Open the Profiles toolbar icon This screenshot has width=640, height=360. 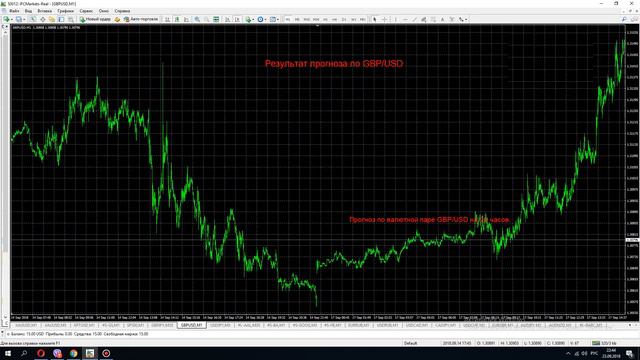click(x=18, y=19)
